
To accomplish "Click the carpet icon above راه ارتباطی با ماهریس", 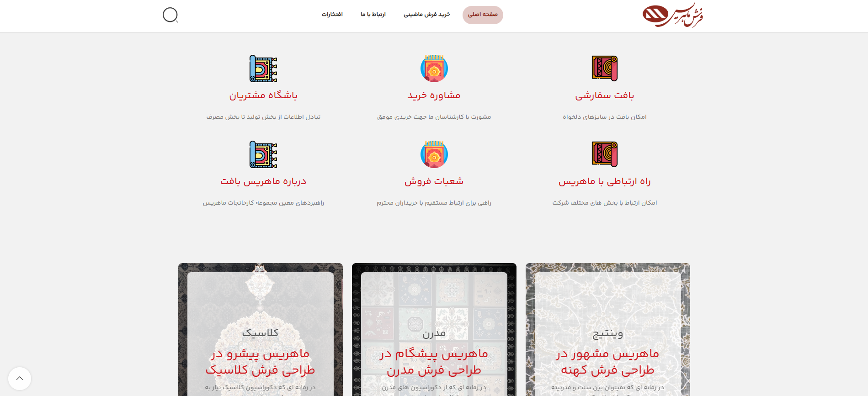I will [x=604, y=154].
